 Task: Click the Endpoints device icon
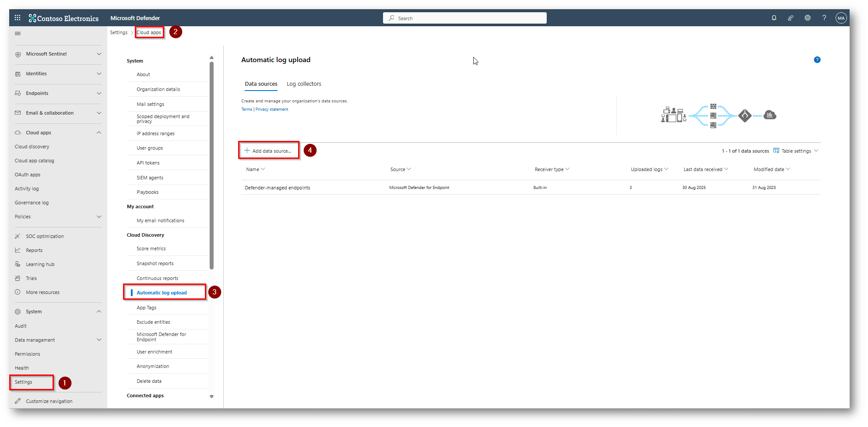coord(18,93)
